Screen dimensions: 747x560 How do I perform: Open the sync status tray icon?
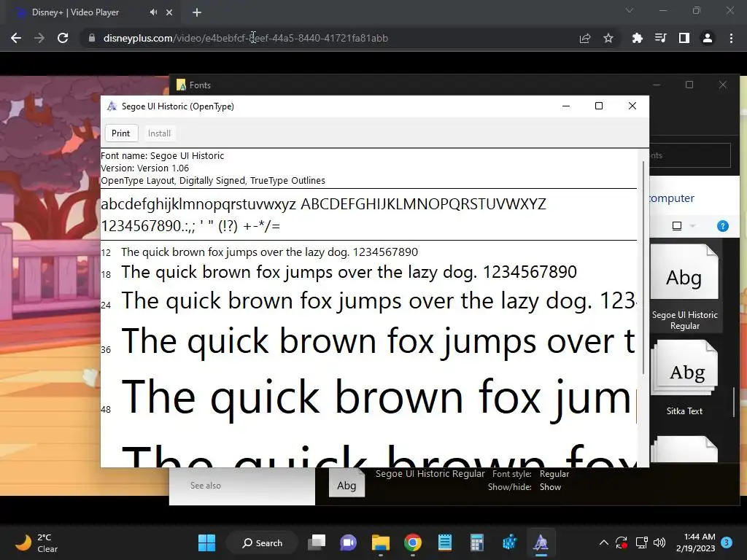622,542
